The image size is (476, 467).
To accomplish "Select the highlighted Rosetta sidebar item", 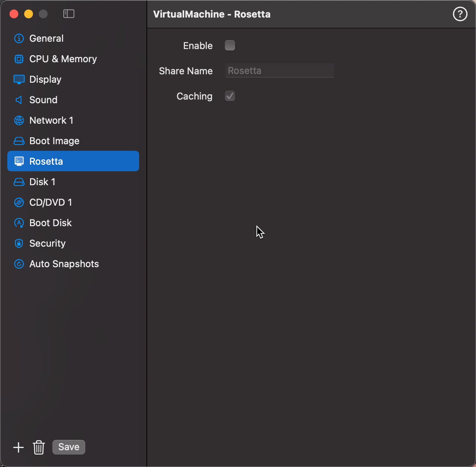I will coord(73,161).
